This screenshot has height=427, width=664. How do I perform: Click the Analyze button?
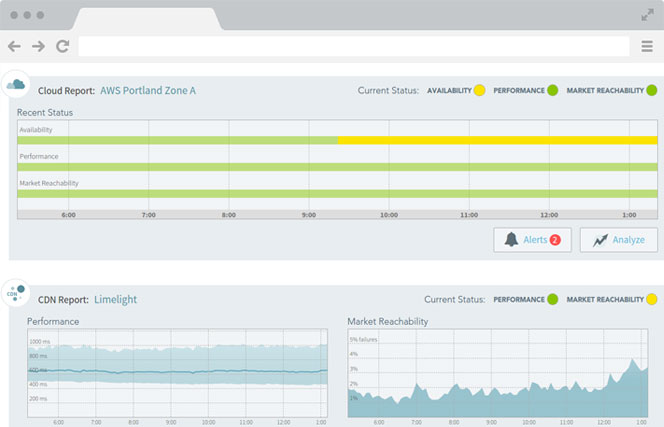[x=619, y=240]
